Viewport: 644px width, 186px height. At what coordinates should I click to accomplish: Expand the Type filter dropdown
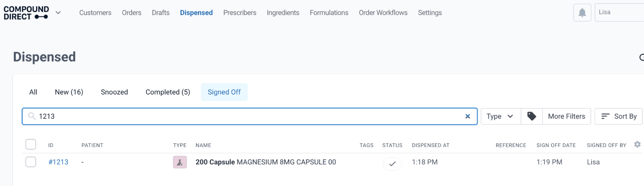[x=501, y=116]
